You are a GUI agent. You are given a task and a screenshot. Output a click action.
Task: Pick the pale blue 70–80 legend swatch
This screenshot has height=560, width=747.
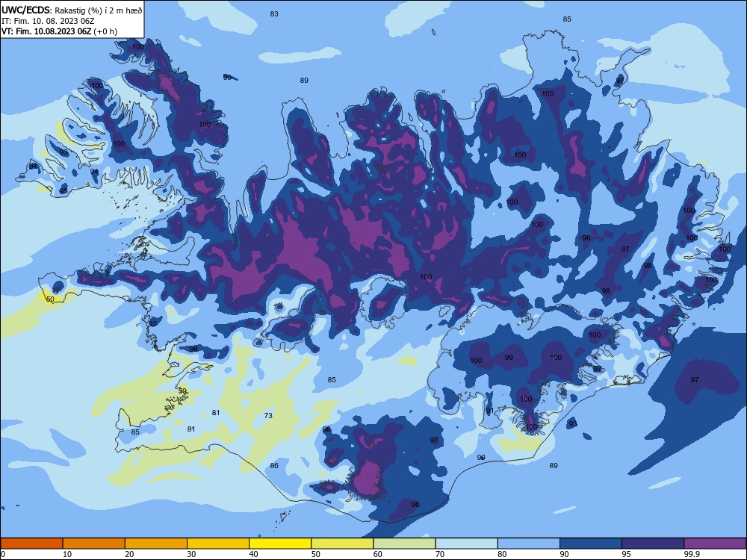[466, 544]
